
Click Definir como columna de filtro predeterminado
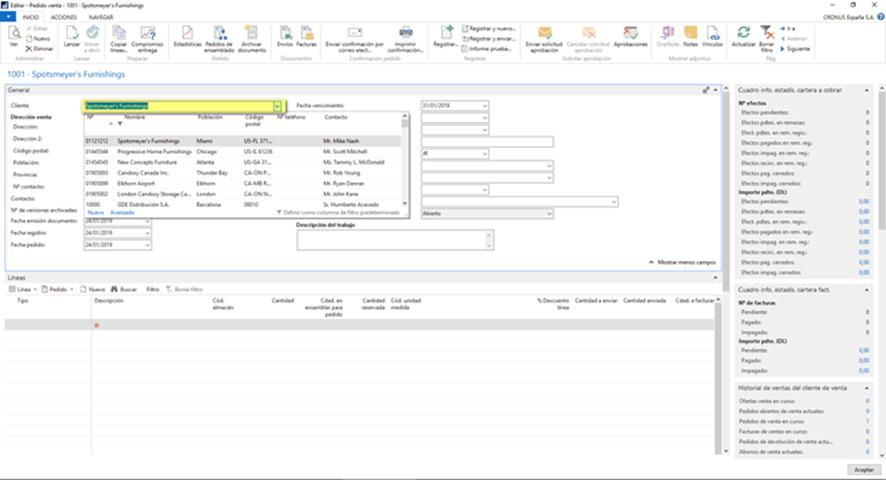tap(338, 213)
